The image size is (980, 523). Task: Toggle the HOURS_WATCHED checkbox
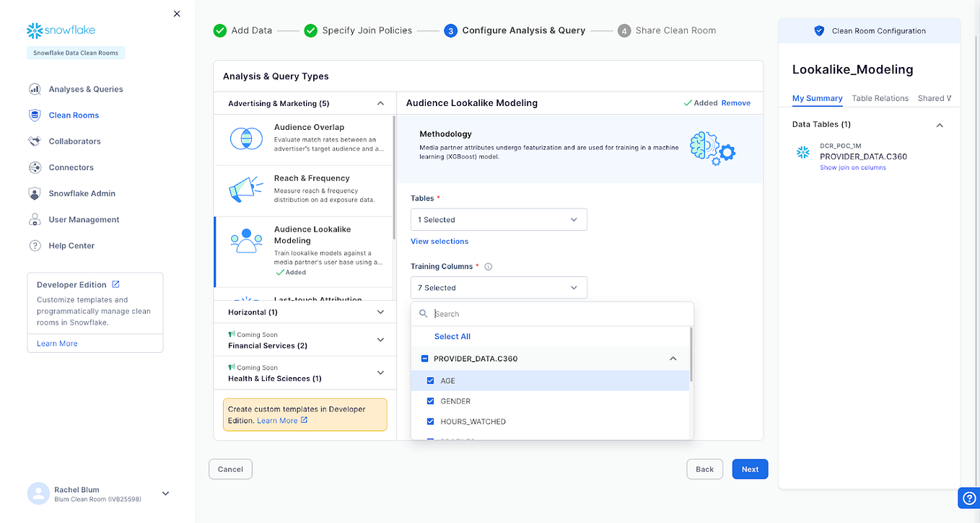pos(431,421)
